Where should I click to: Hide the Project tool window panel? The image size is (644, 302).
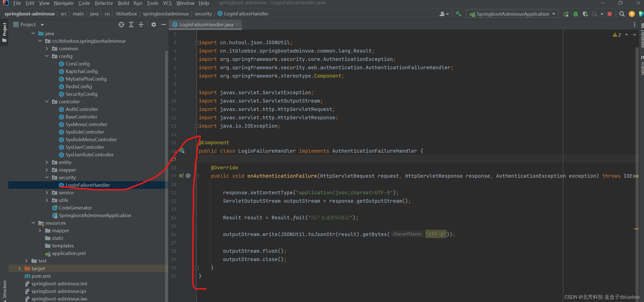pyautogui.click(x=164, y=25)
